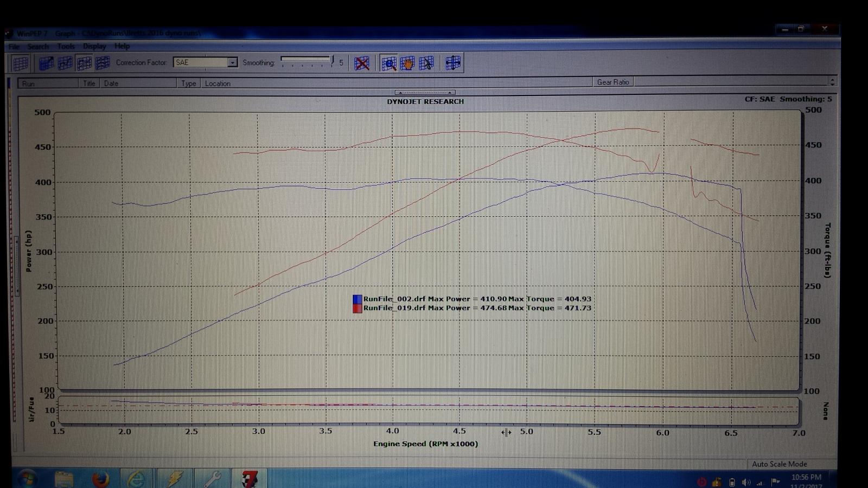Choose the arrow pointer selection tool
Screen dimensions: 868x488
426,63
